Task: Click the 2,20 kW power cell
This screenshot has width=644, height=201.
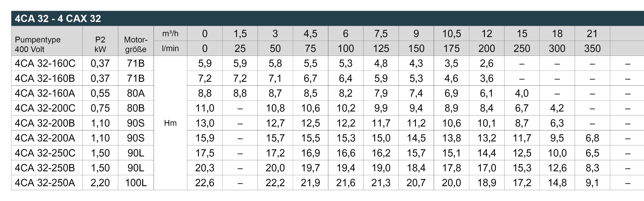Action: (x=100, y=183)
